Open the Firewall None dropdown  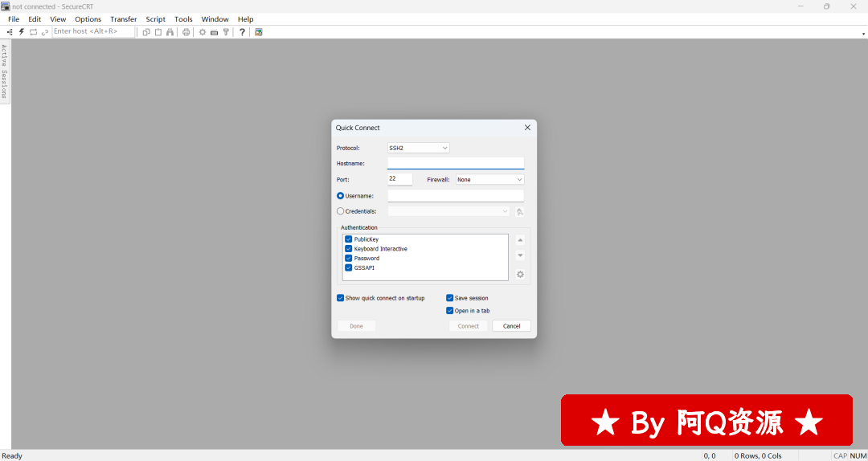click(490, 179)
